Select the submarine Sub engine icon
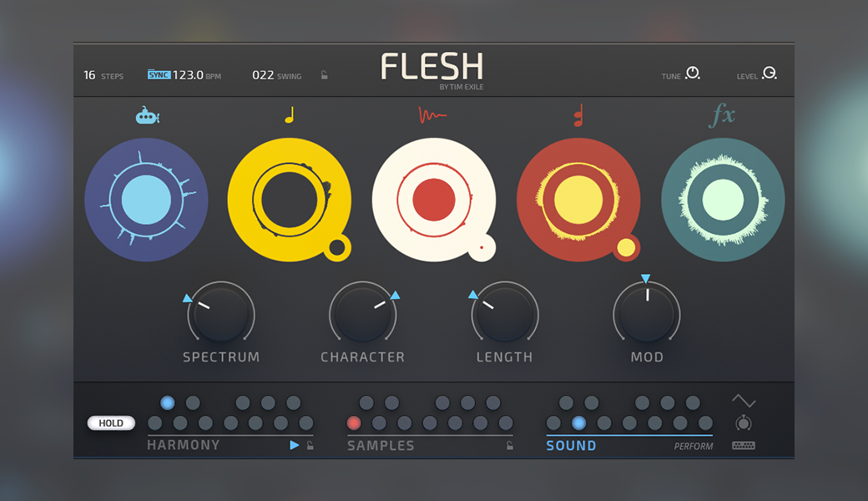The image size is (868, 501). pos(147,115)
